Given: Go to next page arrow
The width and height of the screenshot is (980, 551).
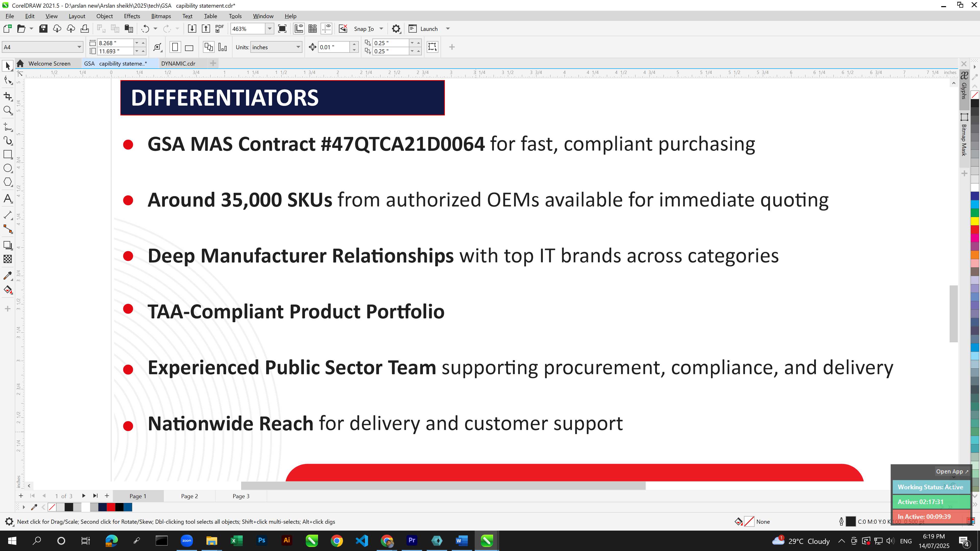Looking at the screenshot, I should coord(83,496).
